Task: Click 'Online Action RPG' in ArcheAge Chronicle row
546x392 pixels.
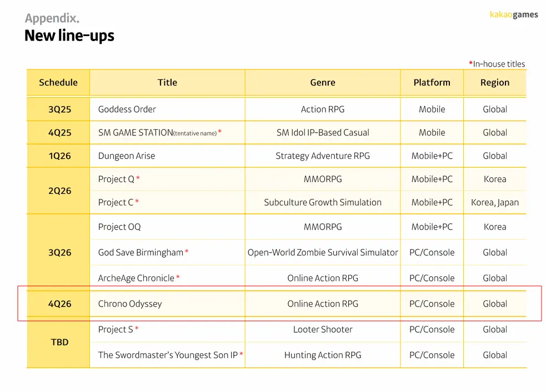Action: click(x=323, y=278)
